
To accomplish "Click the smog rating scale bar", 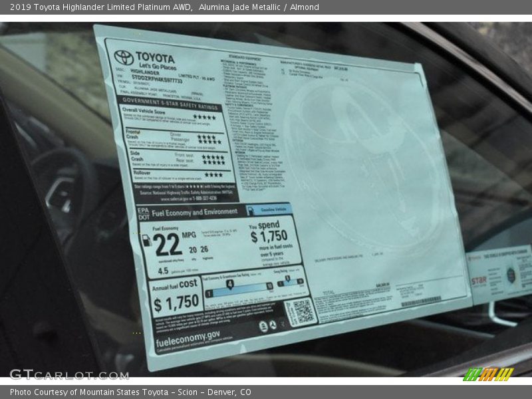I will click(290, 282).
